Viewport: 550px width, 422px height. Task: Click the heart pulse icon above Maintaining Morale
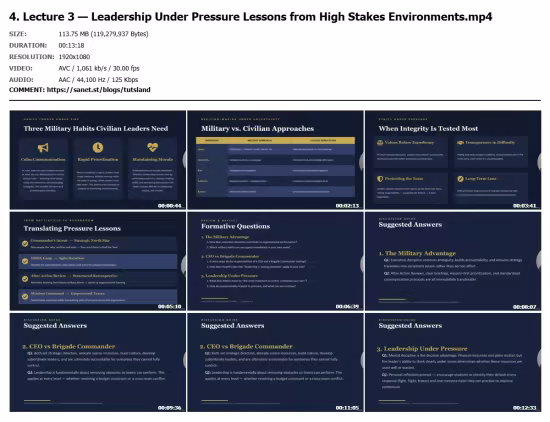pyautogui.click(x=153, y=147)
